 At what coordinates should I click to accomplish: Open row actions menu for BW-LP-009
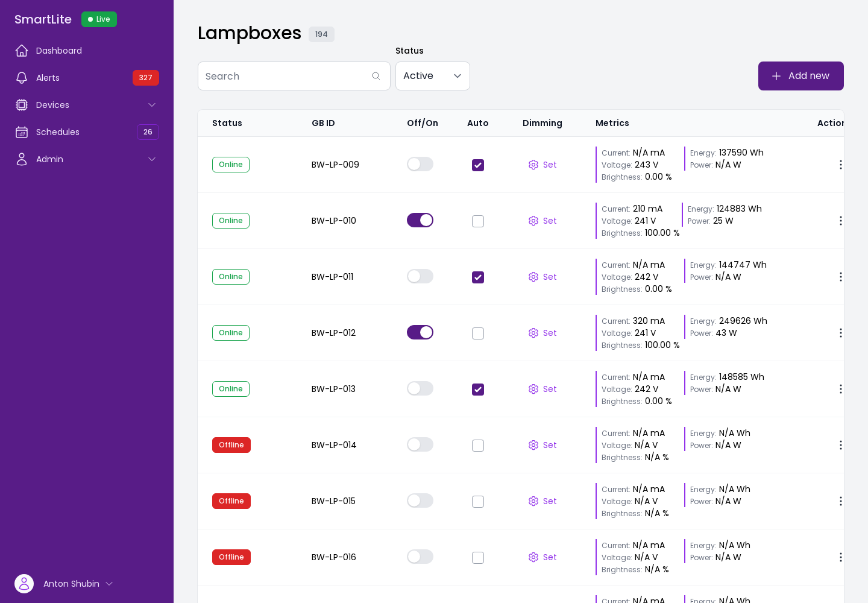click(840, 165)
